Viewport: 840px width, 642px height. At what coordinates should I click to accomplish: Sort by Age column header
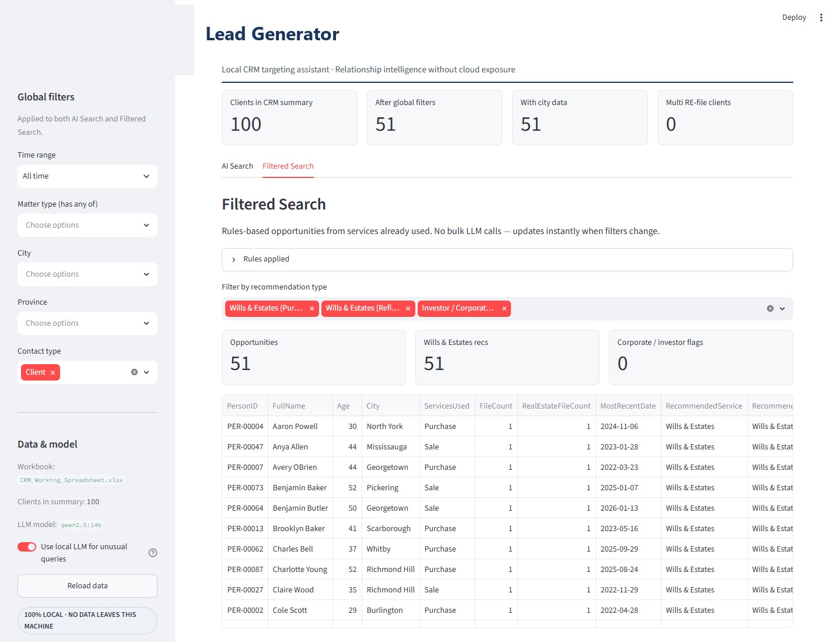click(347, 406)
